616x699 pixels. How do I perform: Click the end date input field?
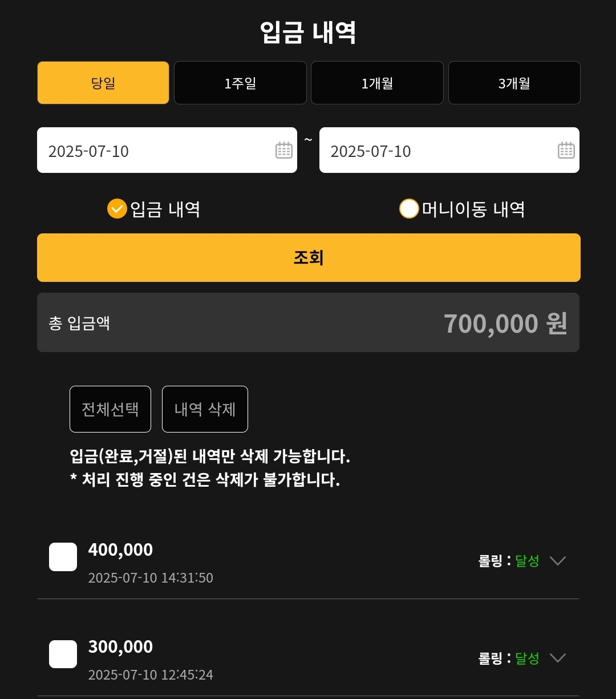(x=436, y=151)
